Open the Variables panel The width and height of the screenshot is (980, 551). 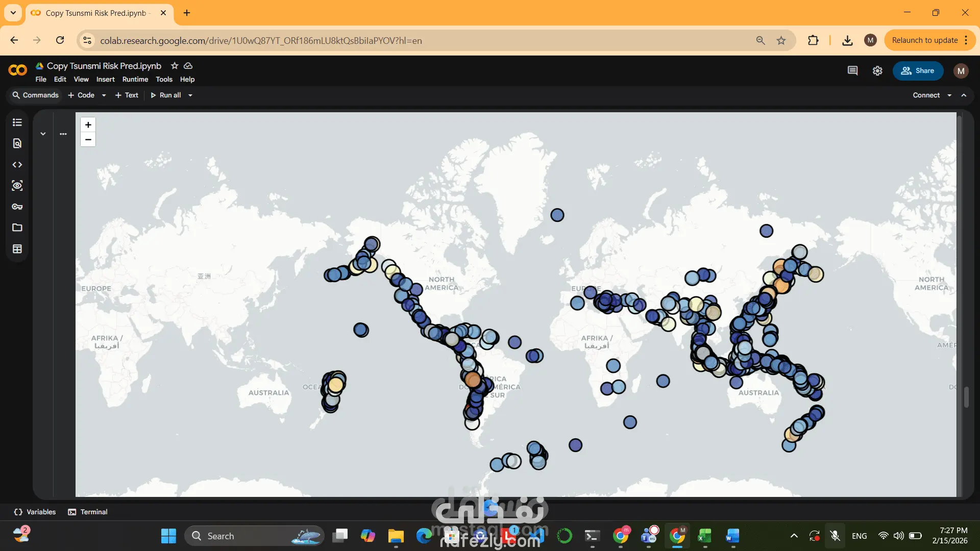click(35, 512)
